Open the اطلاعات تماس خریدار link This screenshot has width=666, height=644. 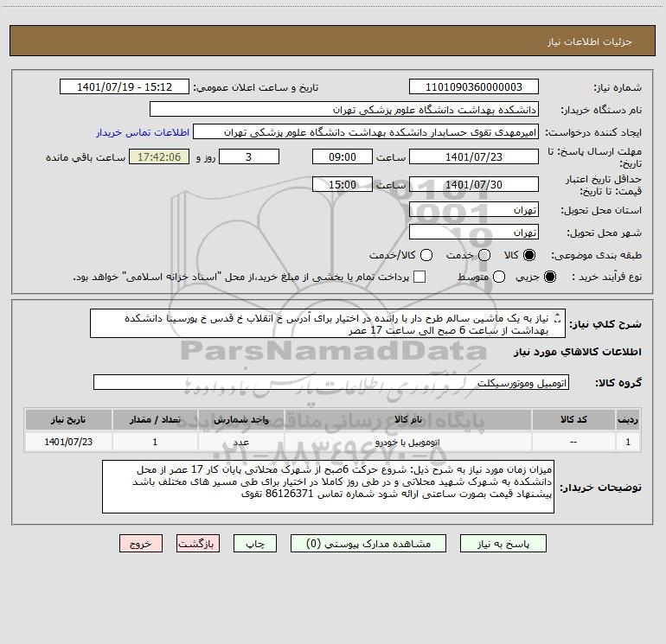point(143,132)
